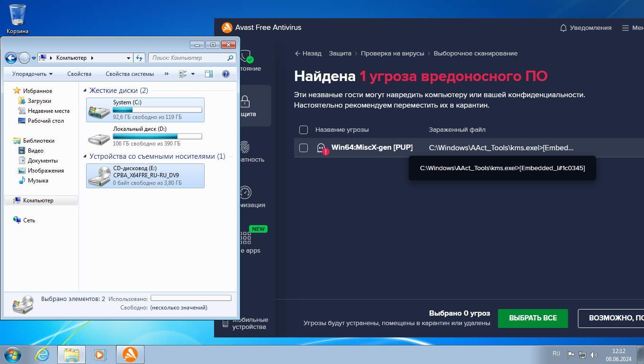
Task: Show hidden toolbar commands via chevron
Action: click(166, 74)
